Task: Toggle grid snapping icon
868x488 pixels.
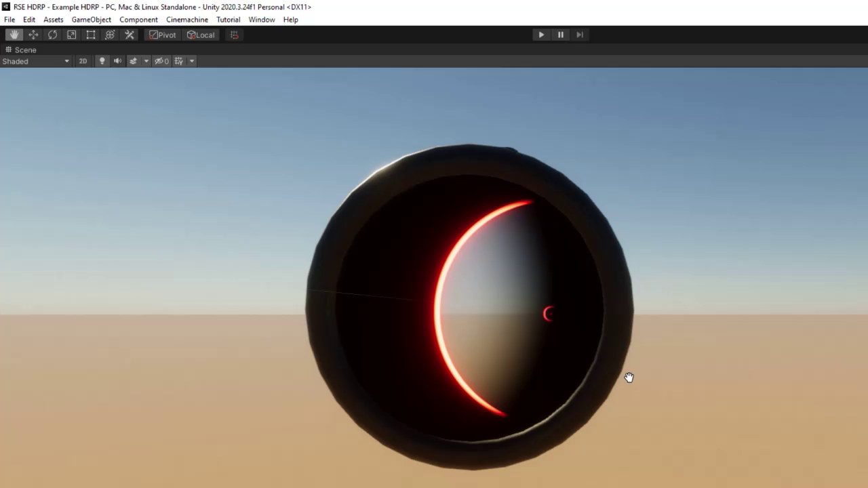Action: click(x=235, y=35)
